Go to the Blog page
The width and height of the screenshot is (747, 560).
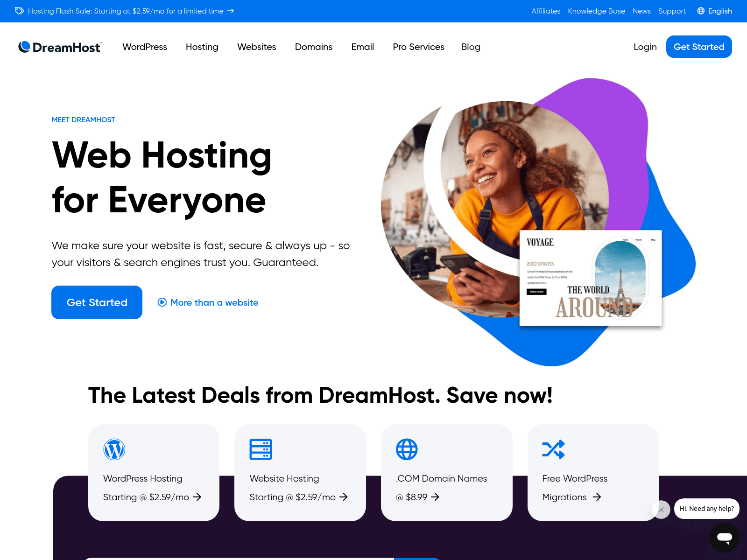tap(471, 47)
